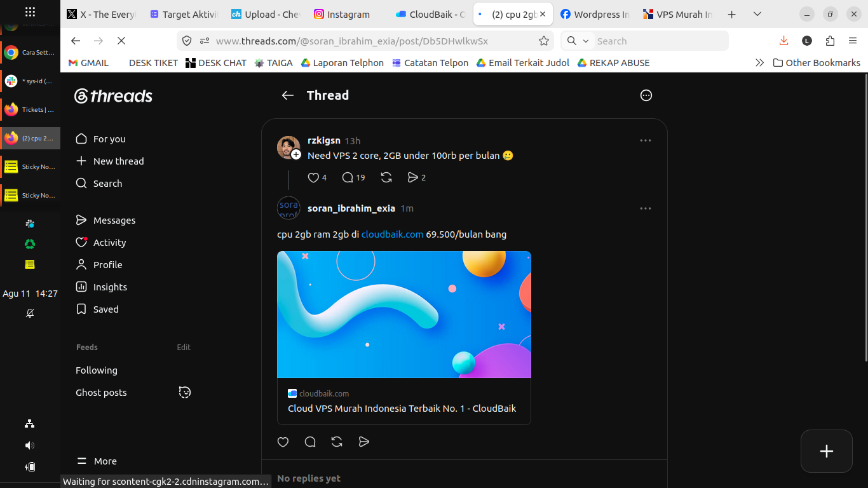Click Edit next to Feeds
868x488 pixels.
pos(184,347)
